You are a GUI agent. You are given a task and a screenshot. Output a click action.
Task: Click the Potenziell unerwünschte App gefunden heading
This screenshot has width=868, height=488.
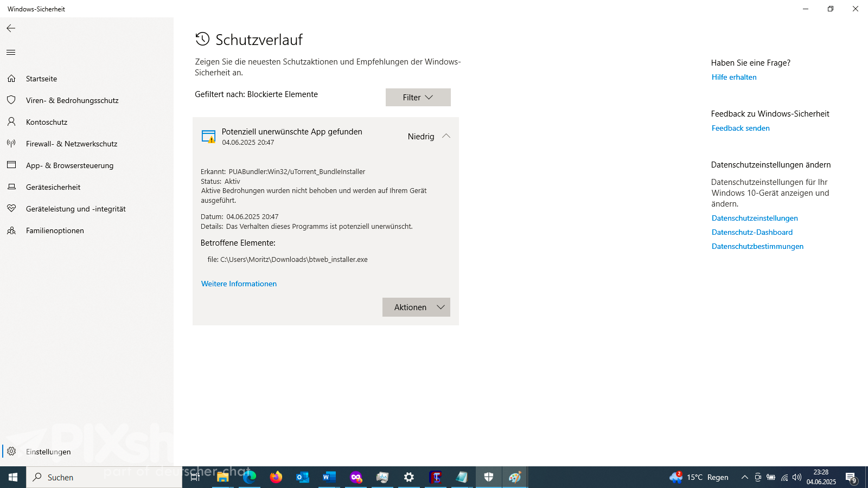[x=292, y=132]
